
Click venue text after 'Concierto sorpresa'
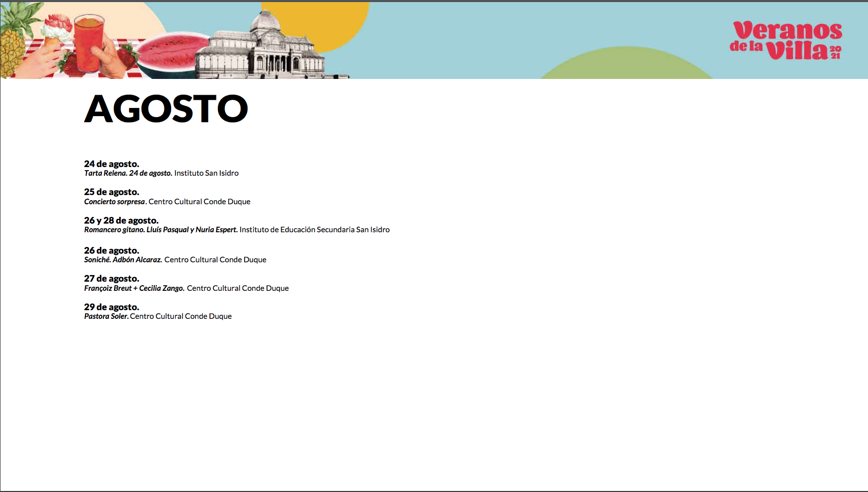pyautogui.click(x=200, y=202)
